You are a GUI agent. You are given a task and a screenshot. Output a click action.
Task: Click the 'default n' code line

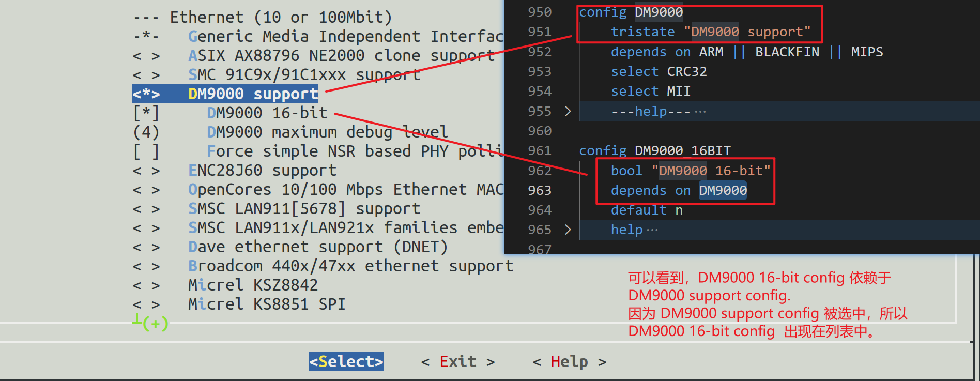click(x=647, y=210)
